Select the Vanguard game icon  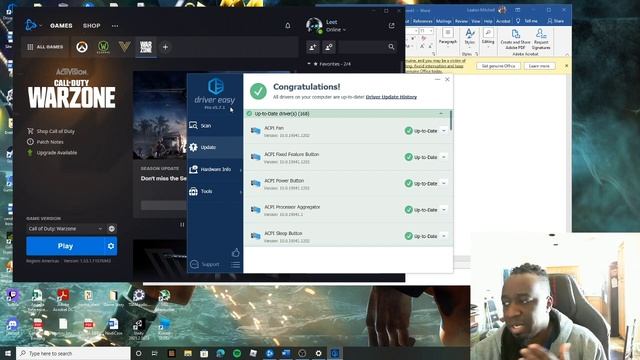pos(124,47)
